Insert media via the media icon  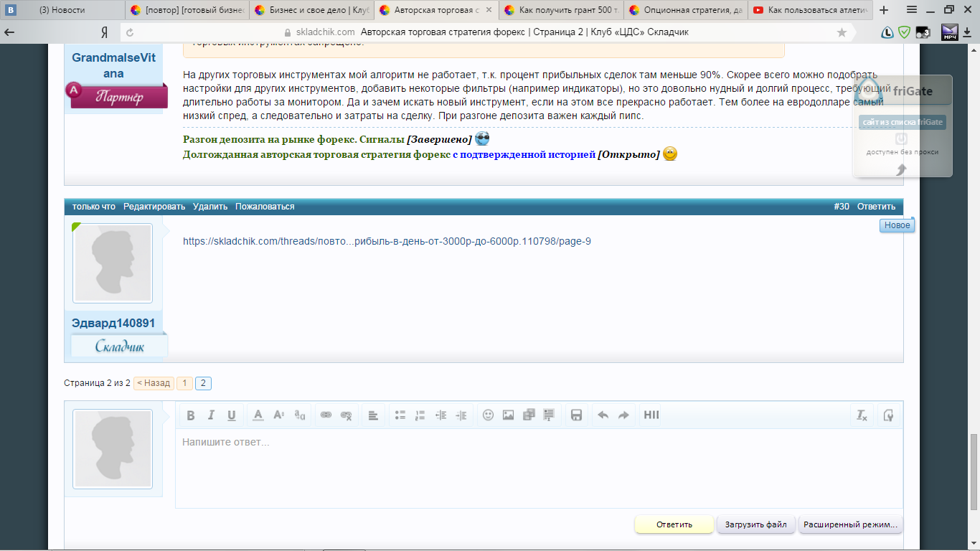(529, 415)
